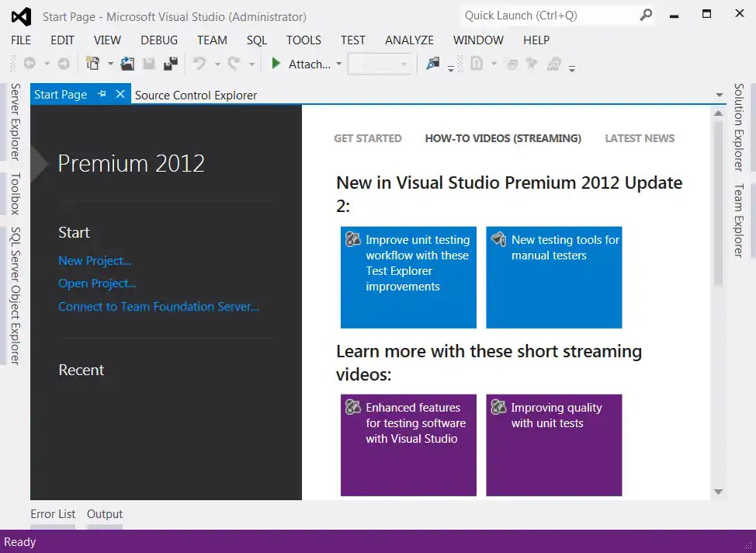Open the document tabs list dropdown
This screenshot has height=553, width=756.
[x=720, y=95]
